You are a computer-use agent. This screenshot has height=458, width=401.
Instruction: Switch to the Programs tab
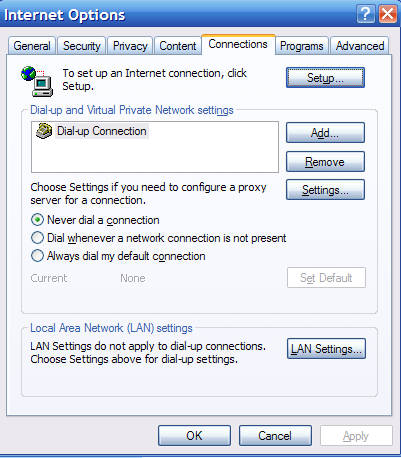click(x=302, y=46)
